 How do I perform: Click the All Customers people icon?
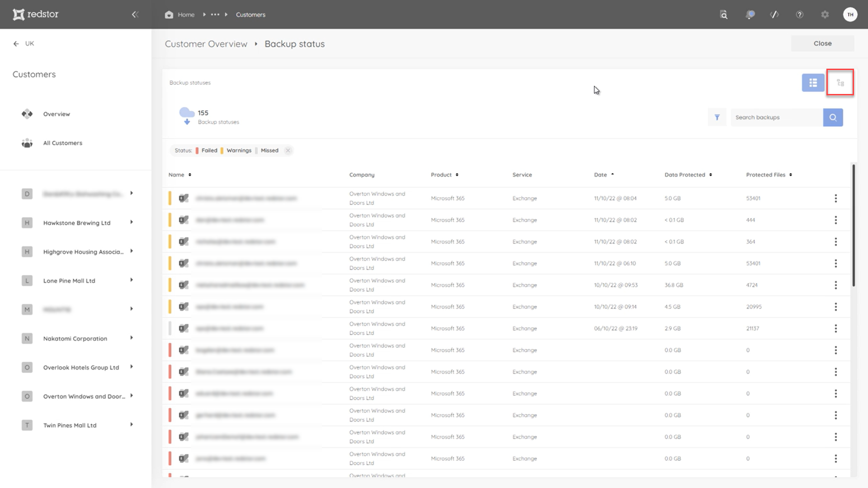[x=27, y=143]
